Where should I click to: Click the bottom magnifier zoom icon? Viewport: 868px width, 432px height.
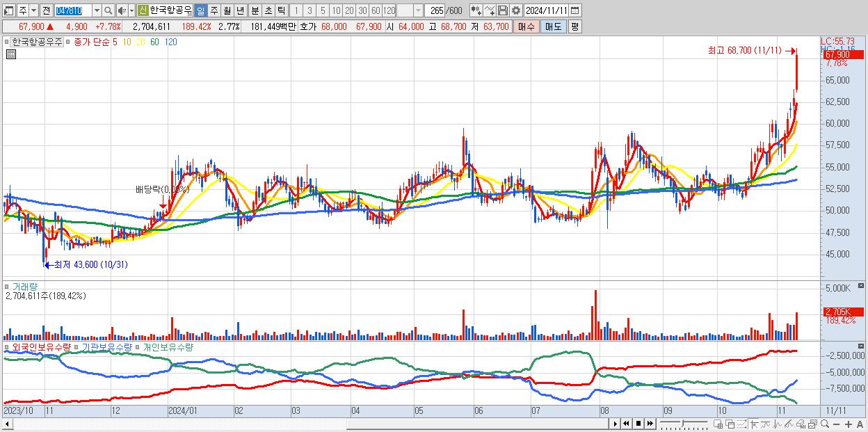(825, 424)
